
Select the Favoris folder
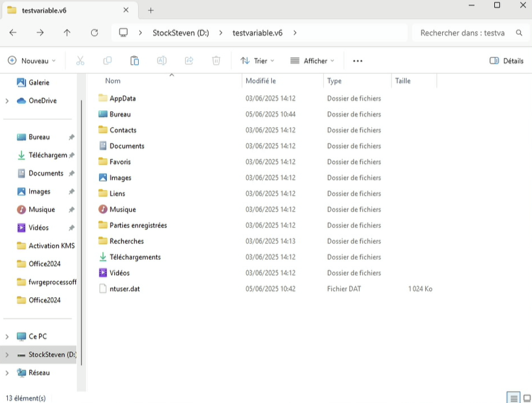click(x=120, y=161)
